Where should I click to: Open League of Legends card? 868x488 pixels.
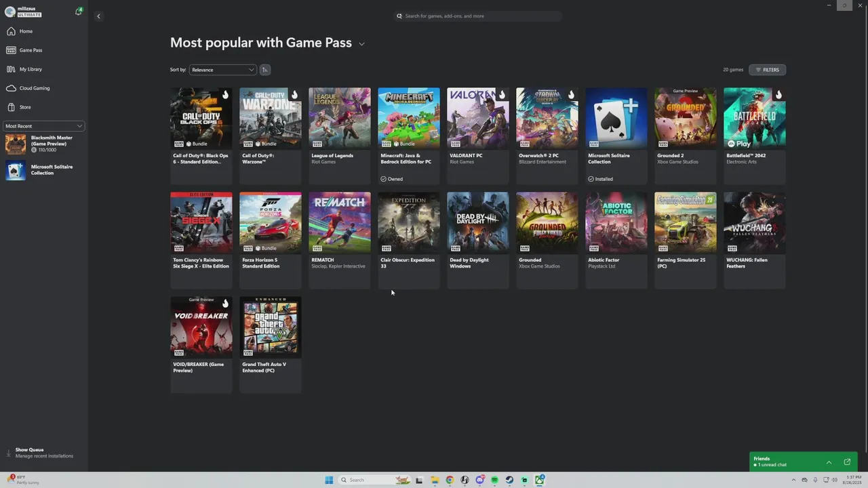(340, 136)
